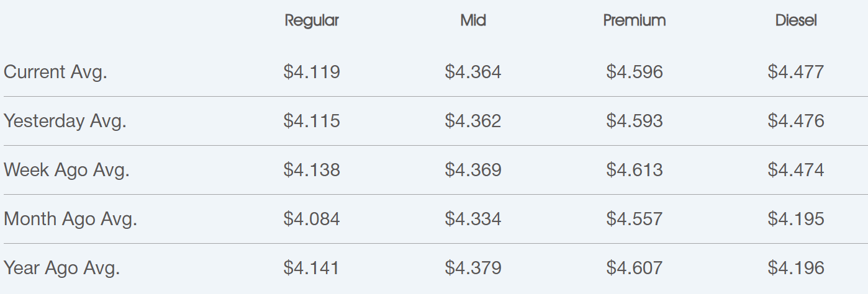Click current Regular price $4.119

click(x=312, y=72)
